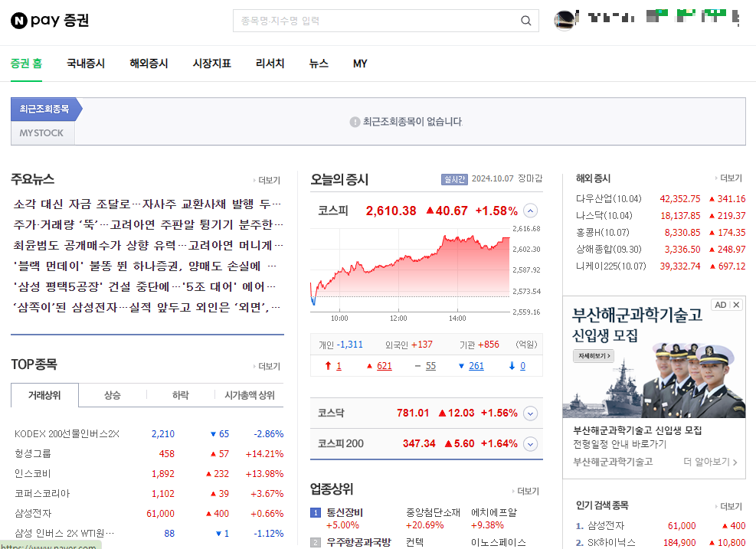Click 더보기 for 업종상위
Viewport: 756px width, 549px height.
pos(525,491)
